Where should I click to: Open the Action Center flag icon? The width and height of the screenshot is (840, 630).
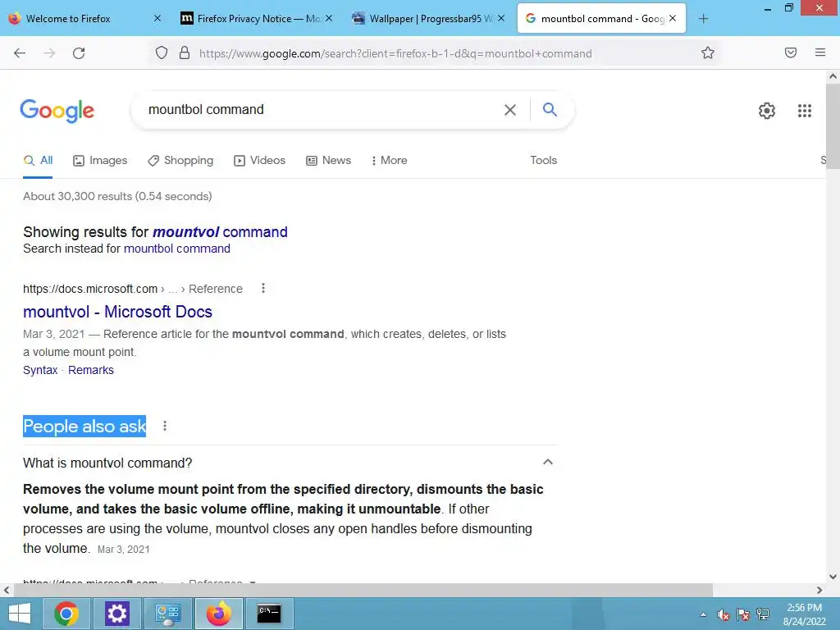[x=743, y=614]
